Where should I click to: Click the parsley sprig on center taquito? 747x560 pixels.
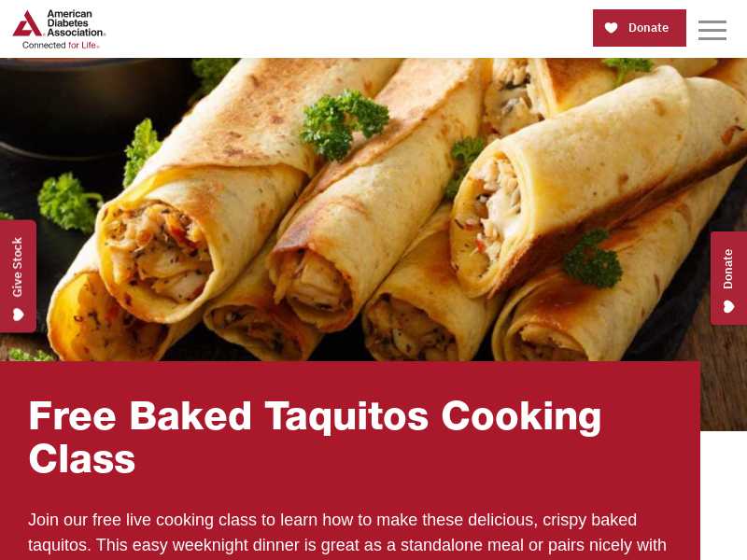click(x=344, y=124)
